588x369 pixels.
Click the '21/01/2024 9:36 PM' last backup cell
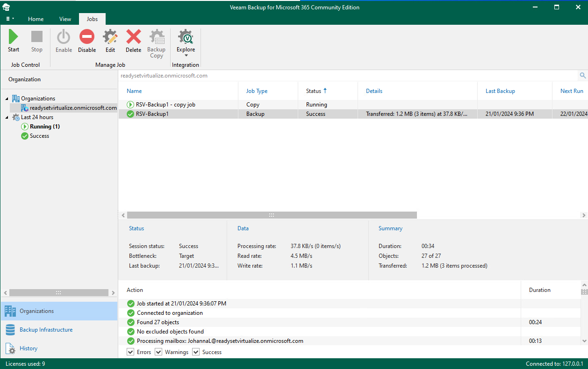509,114
